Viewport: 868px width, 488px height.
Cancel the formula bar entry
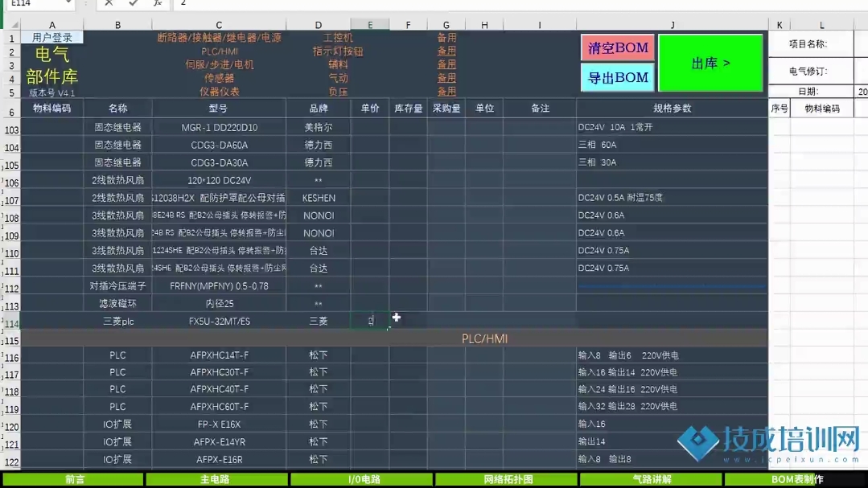pos(109,3)
